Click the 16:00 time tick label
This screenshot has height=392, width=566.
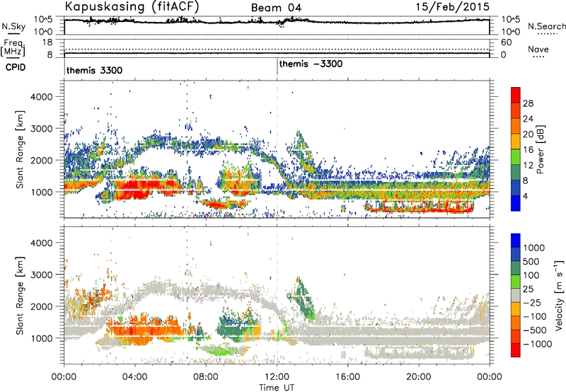tap(347, 377)
